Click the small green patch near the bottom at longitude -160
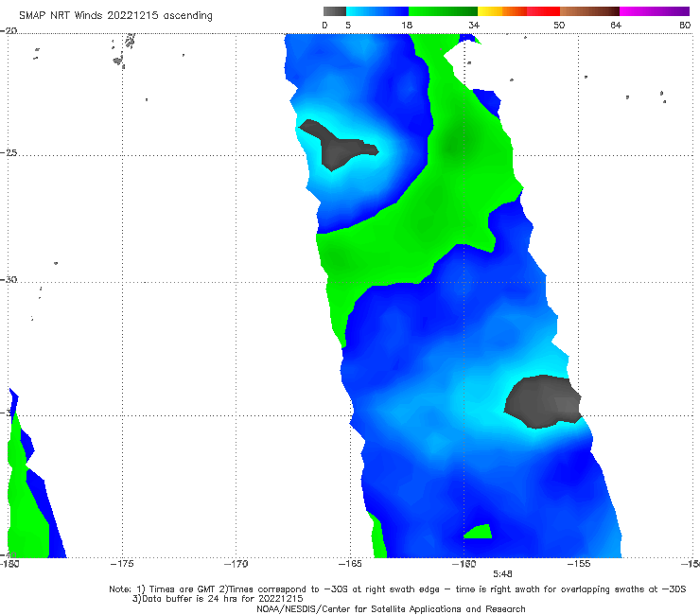Screen dimensions: 700x615 (x=479, y=532)
